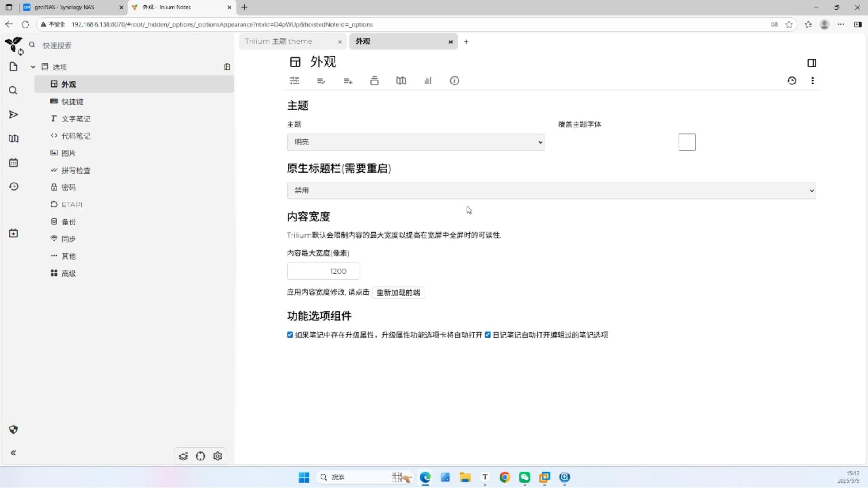This screenshot has width=868, height=488.
Task: Open the similar notes ribbon icon
Action: coord(428,81)
